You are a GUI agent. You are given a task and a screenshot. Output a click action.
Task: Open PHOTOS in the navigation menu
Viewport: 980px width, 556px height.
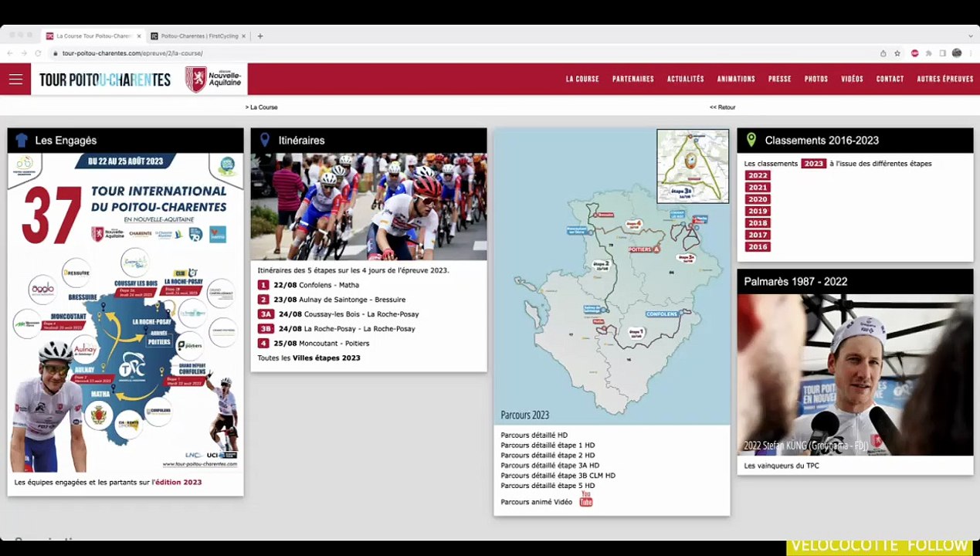coord(816,79)
